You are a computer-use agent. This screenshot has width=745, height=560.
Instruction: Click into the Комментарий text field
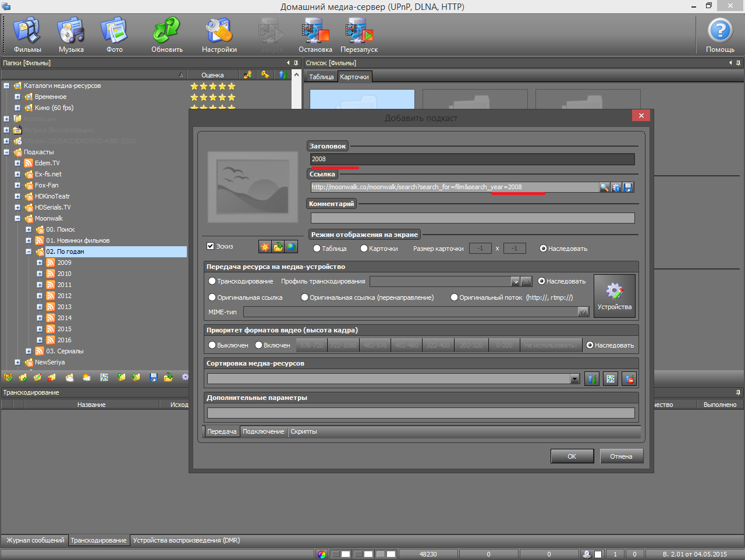coord(472,218)
